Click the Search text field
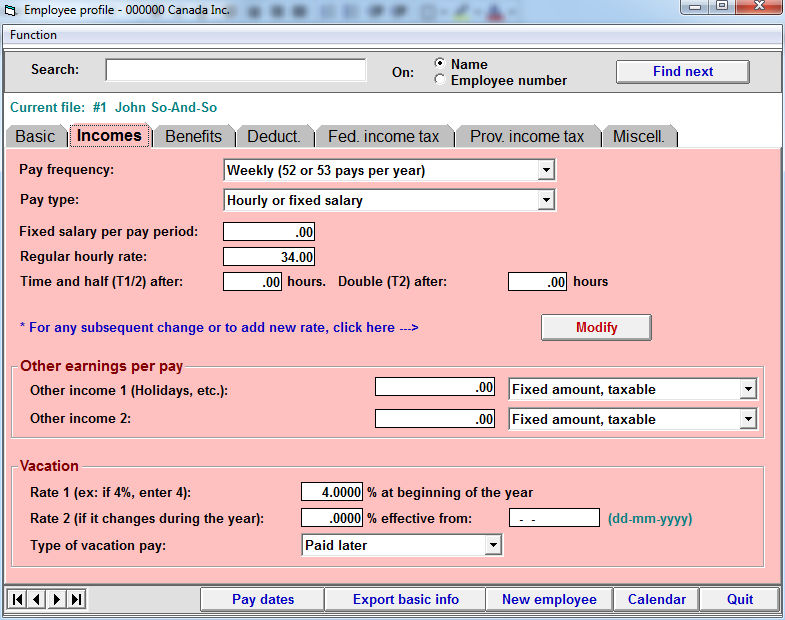The image size is (785, 620). pyautogui.click(x=236, y=70)
